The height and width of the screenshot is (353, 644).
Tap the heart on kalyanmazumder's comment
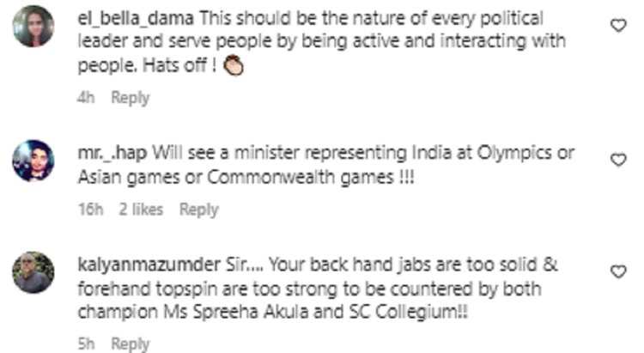coord(618,271)
